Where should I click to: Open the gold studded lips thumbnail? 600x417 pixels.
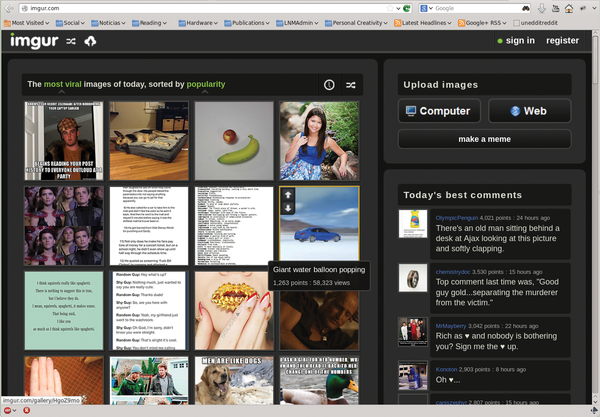click(x=234, y=311)
